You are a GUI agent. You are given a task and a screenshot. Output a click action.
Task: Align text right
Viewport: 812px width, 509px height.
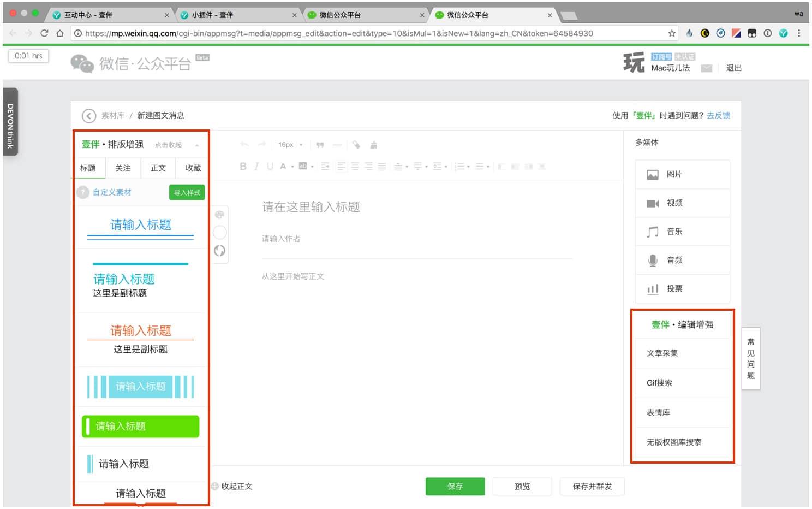(368, 167)
